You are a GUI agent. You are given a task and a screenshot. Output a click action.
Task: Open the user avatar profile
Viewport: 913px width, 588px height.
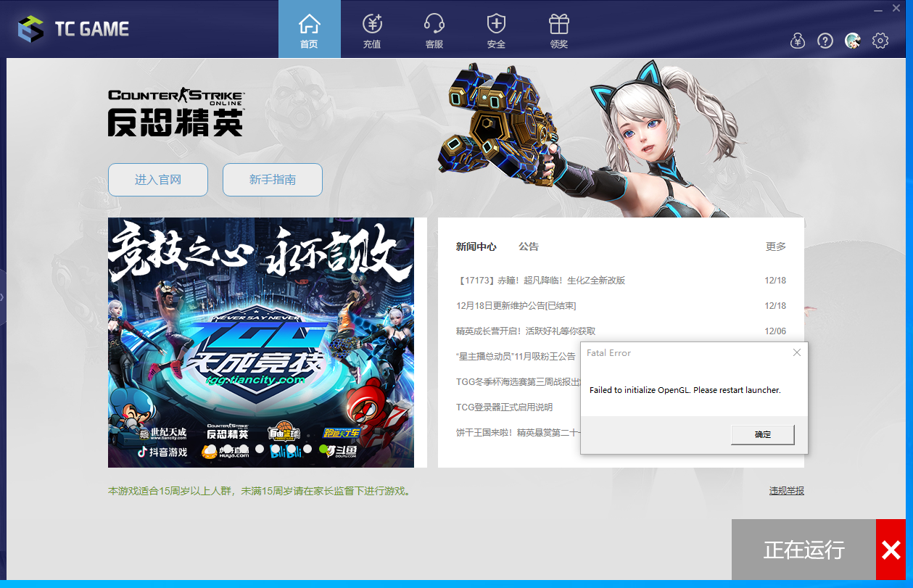point(853,41)
